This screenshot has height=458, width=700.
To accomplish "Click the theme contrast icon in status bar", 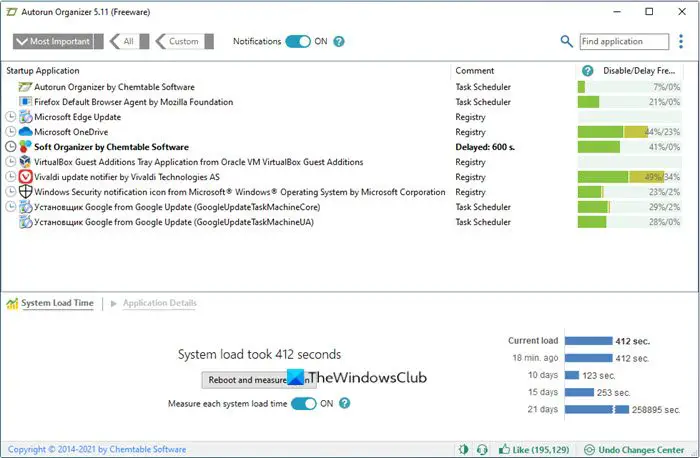I will click(463, 450).
